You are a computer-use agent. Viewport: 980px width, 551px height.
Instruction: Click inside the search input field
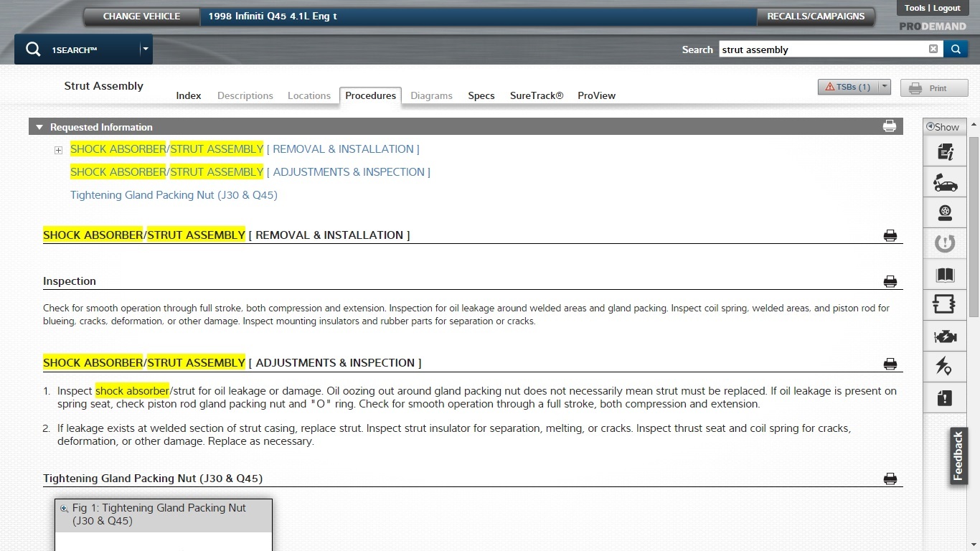coord(823,50)
